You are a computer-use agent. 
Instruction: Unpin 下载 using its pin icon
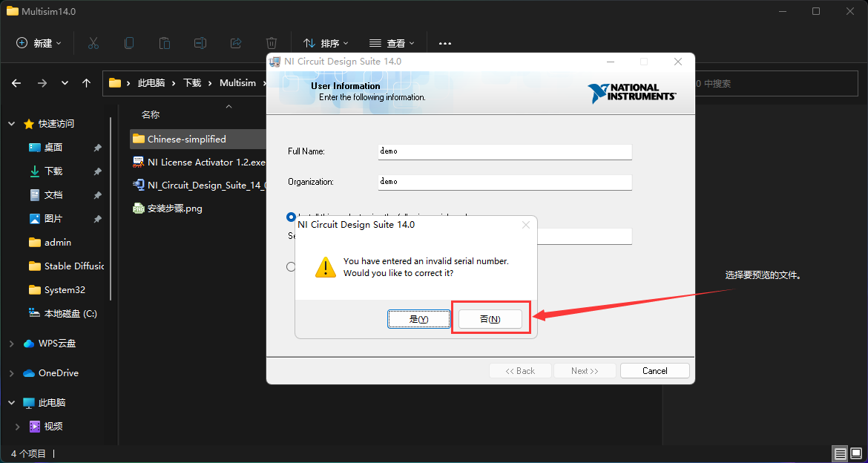click(x=97, y=171)
